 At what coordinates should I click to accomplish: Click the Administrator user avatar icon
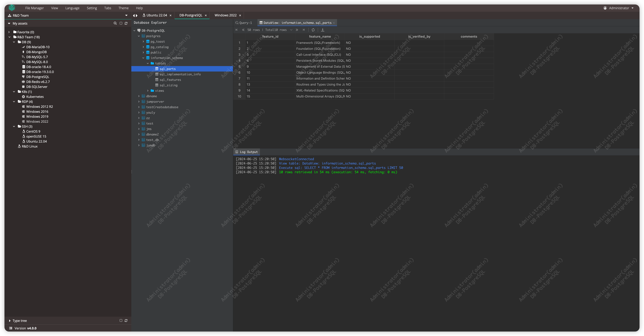point(605,8)
